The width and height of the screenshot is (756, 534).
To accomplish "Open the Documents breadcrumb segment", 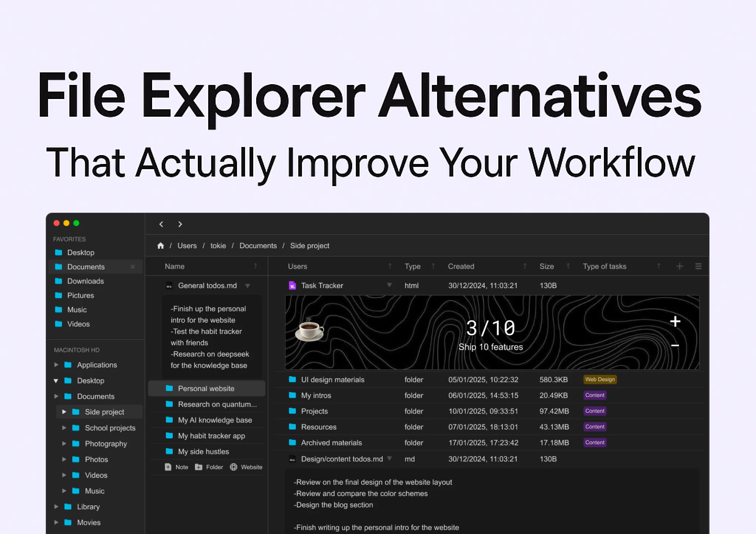I will 258,246.
